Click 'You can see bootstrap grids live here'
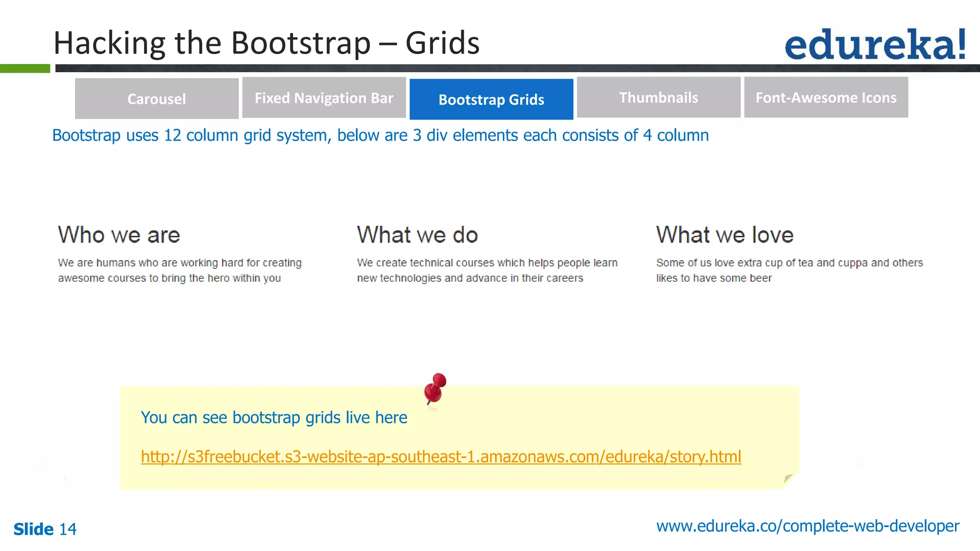Viewport: 980px width, 551px height. (274, 418)
